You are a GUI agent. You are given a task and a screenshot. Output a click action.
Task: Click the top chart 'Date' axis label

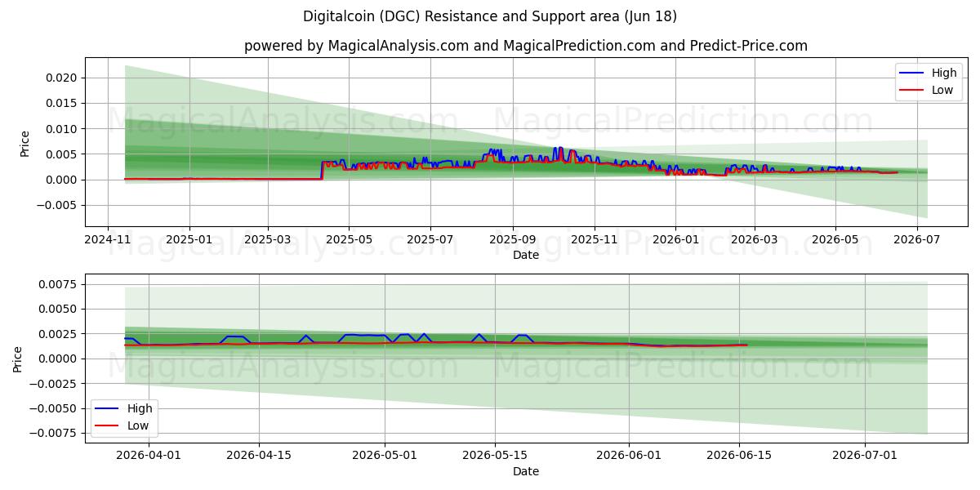click(526, 255)
